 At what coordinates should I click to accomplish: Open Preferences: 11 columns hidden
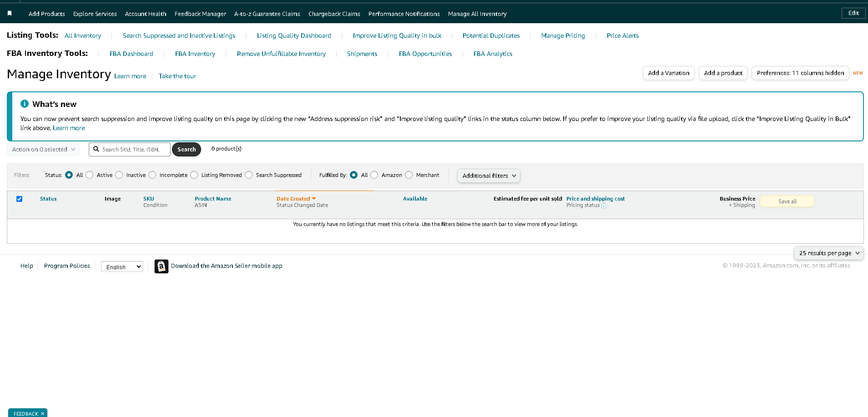click(x=800, y=73)
